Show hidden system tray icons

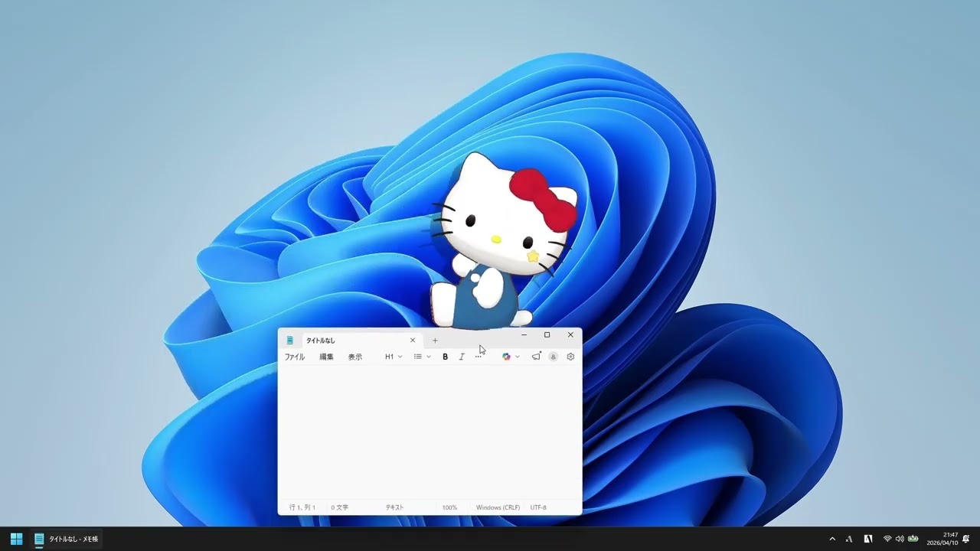click(x=832, y=539)
